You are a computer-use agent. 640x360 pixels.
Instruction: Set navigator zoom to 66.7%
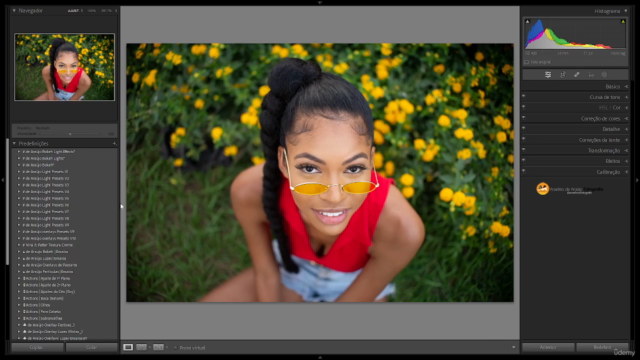pos(106,11)
